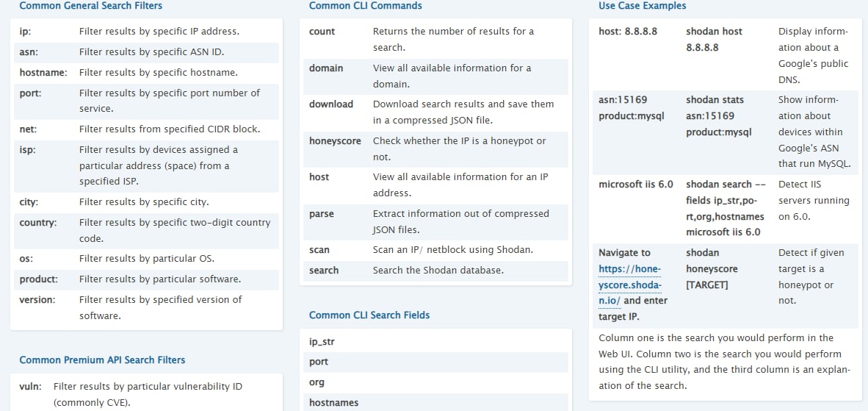Click the Common General Search Filters heading

click(x=90, y=6)
